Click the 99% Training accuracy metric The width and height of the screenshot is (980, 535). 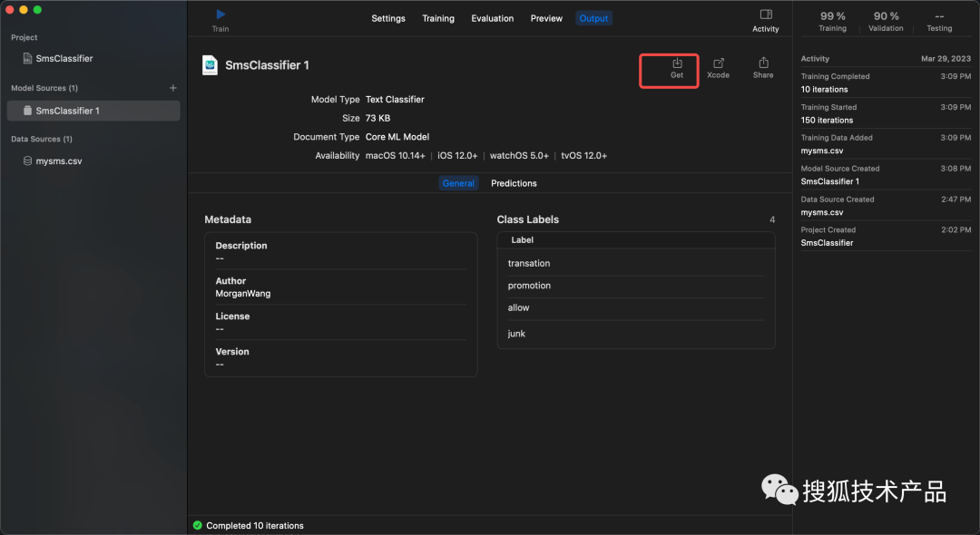pyautogui.click(x=832, y=21)
